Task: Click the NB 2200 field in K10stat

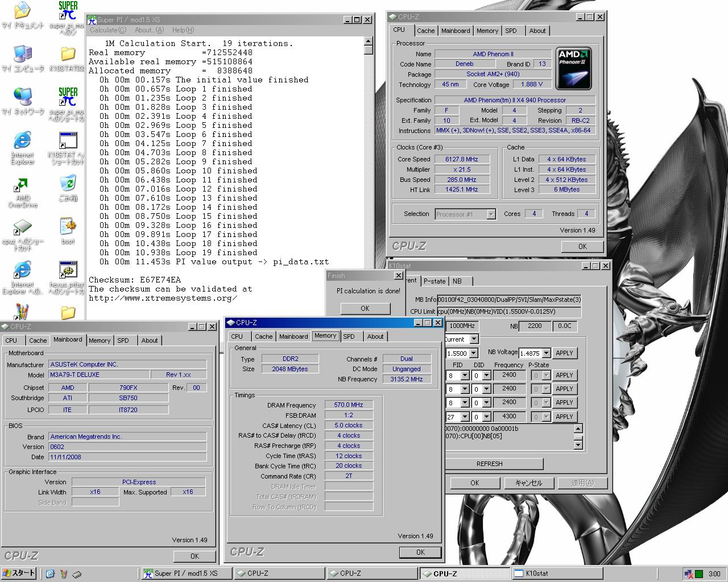Action: tap(535, 326)
